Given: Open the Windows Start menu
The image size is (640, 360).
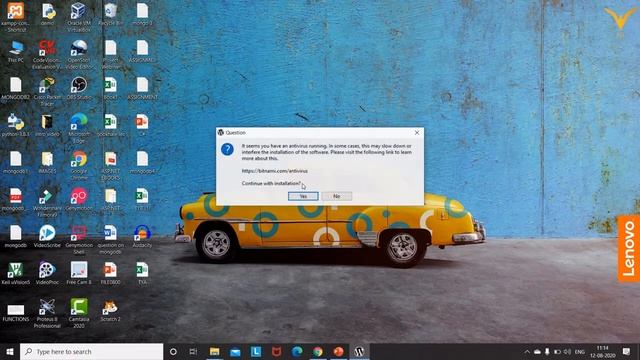Looking at the screenshot, I should click(10, 351).
